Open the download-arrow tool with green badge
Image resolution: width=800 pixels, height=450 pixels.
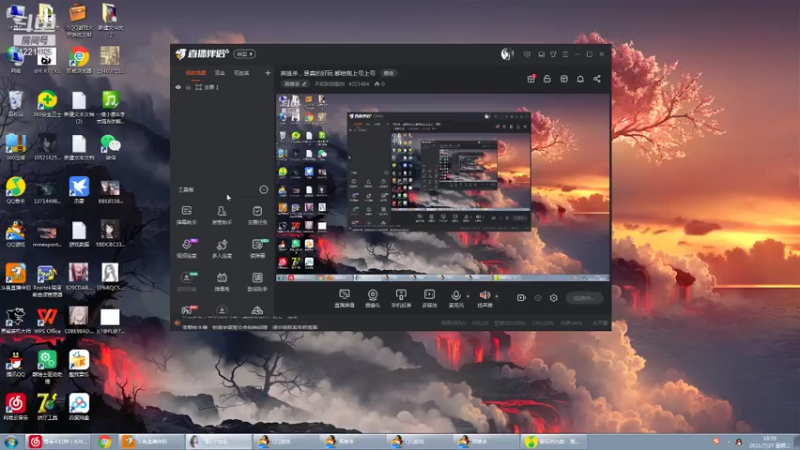click(x=187, y=282)
